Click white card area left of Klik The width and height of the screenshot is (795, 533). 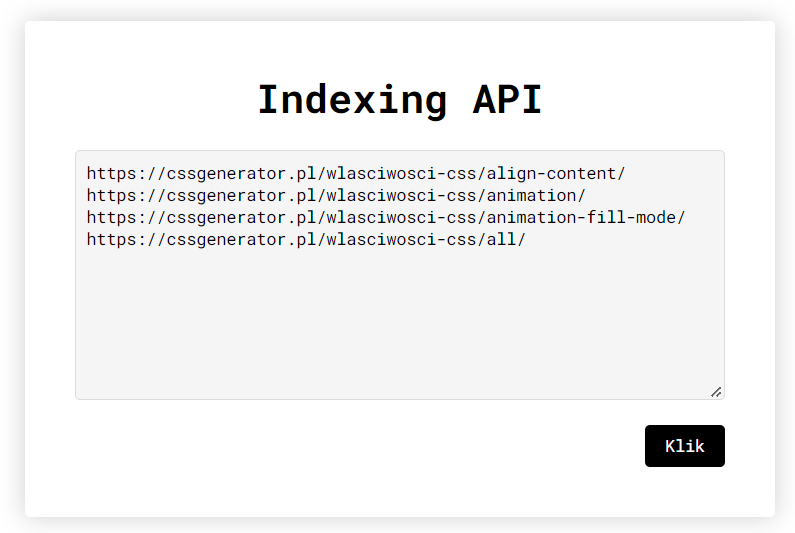355,446
